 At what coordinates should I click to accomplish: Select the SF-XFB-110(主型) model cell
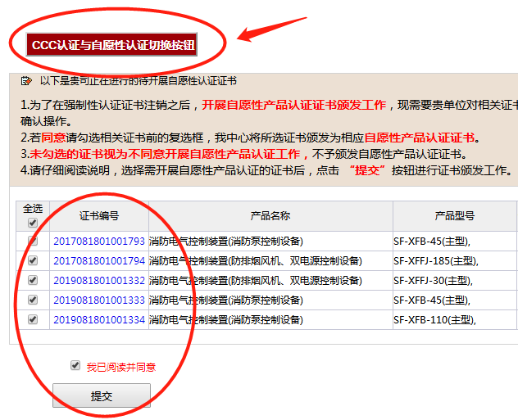[435, 320]
